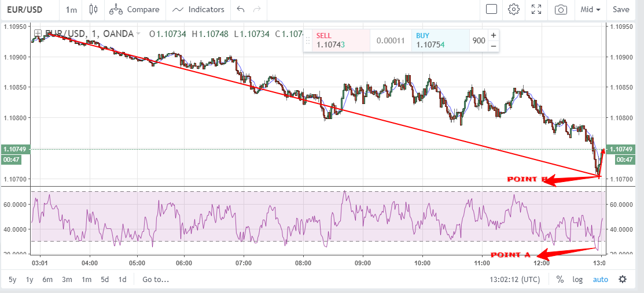
Task: Click the 11:00 time axis label
Action: coord(482,262)
